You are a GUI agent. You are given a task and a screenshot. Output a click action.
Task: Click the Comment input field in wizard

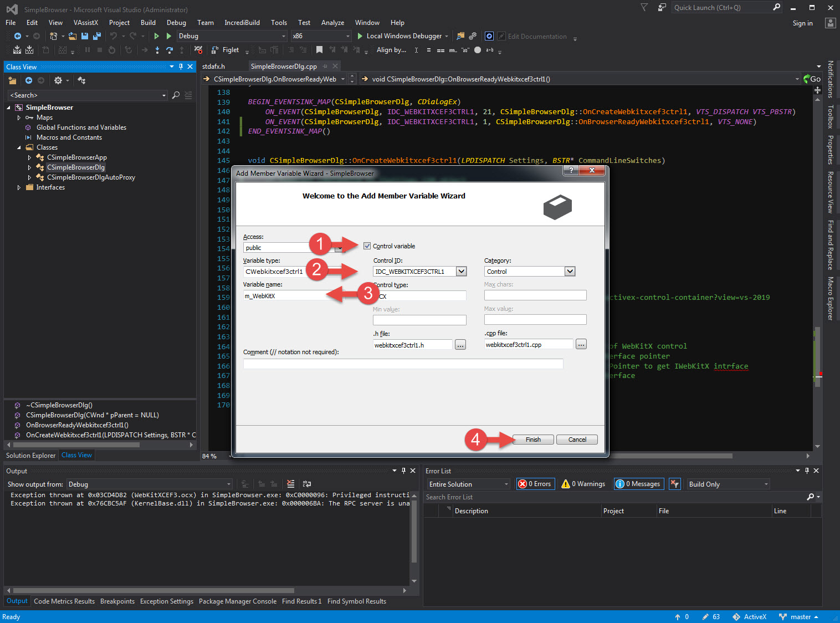[403, 364]
